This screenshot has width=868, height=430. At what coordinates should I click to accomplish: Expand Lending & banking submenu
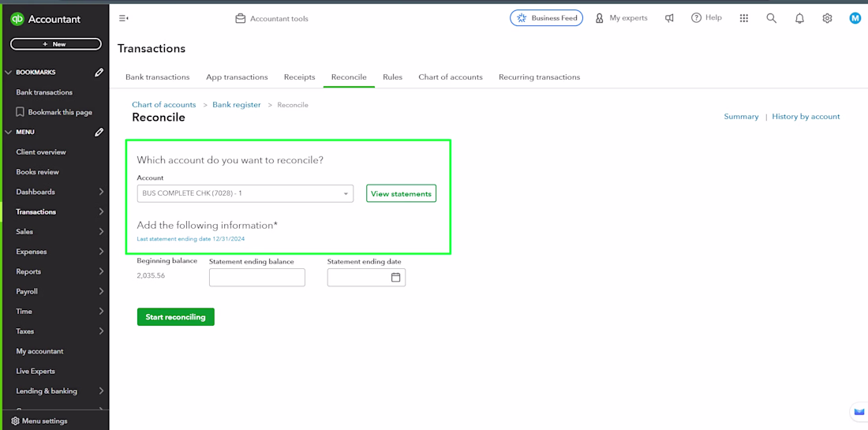101,391
